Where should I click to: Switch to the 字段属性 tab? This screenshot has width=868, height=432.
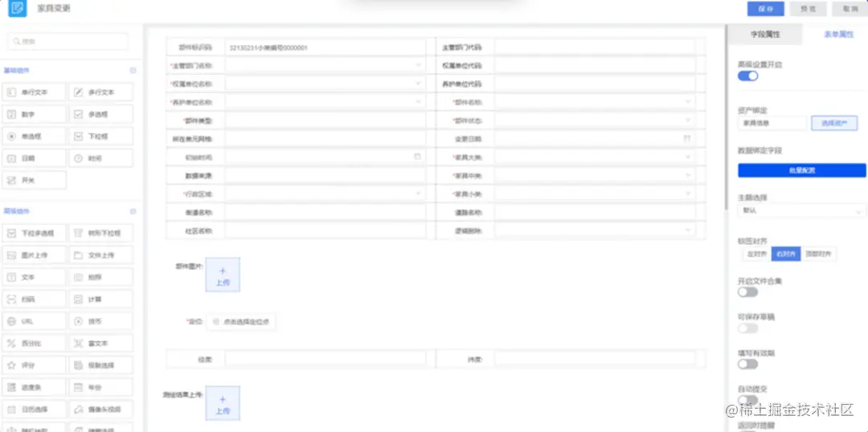tap(765, 35)
